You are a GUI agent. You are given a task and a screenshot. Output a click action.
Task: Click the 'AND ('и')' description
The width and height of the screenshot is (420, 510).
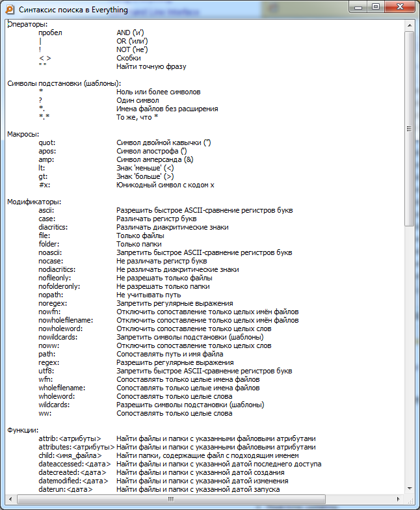(130, 33)
